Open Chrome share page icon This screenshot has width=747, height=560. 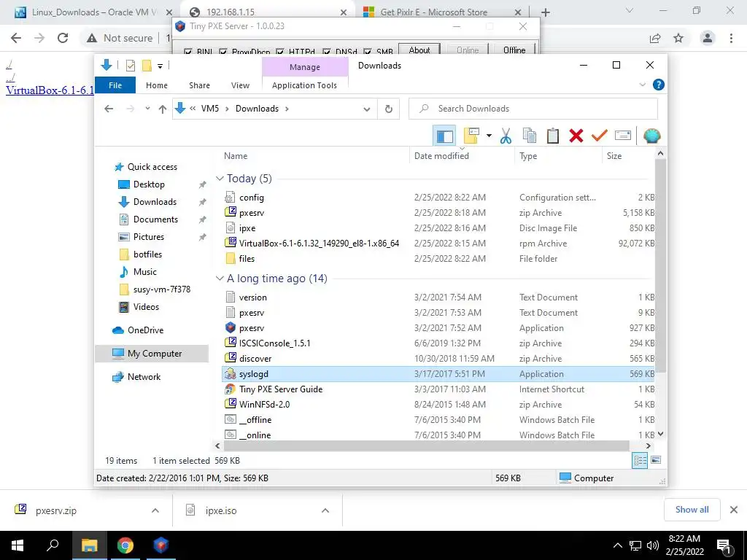point(655,38)
